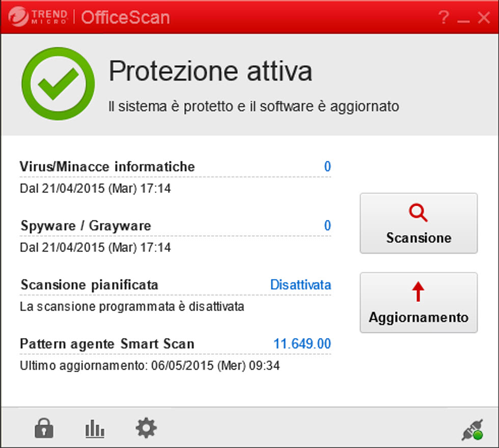Select the Spyware / Grayware label

pyautogui.click(x=86, y=226)
